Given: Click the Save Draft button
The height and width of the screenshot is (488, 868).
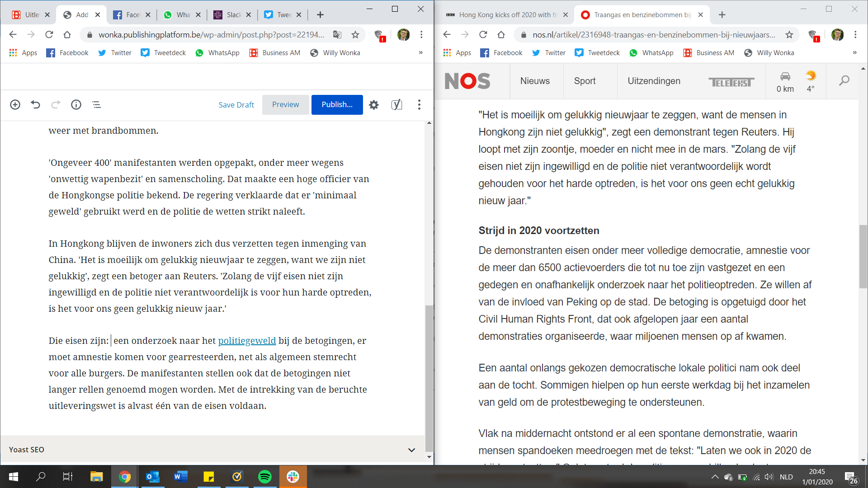Looking at the screenshot, I should point(236,105).
